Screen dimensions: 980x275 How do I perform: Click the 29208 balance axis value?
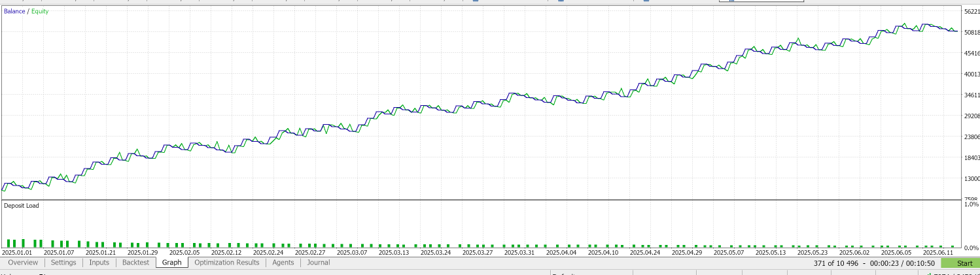click(972, 116)
